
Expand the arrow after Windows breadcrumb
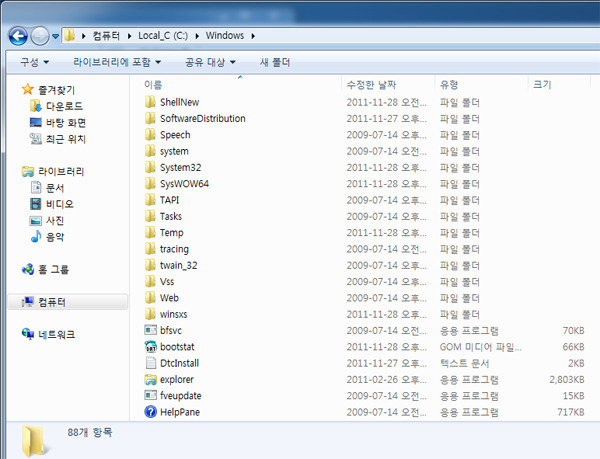point(253,36)
